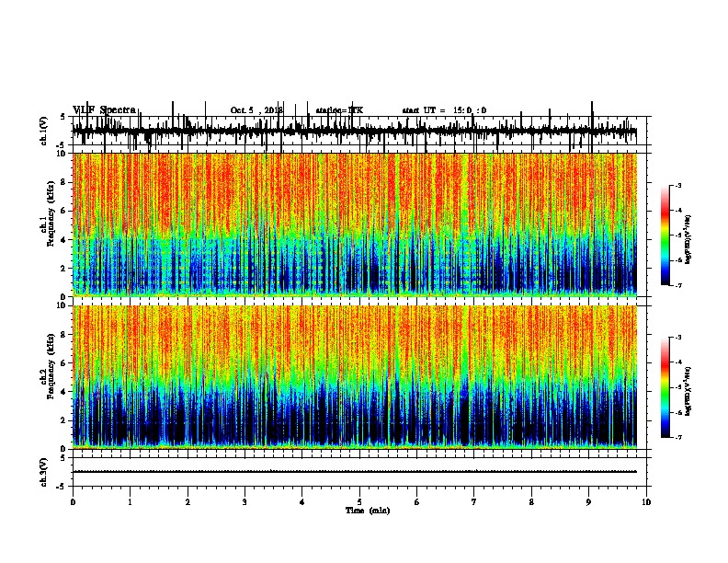Click the ch.2 spectrogram panel
Viewport: 728px width, 563px height.
click(355, 377)
